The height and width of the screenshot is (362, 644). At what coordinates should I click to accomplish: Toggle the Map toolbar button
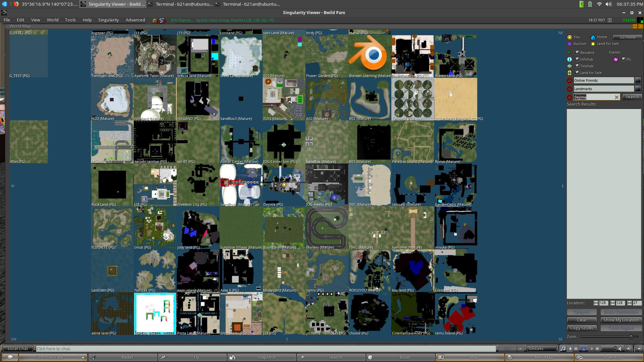(470, 357)
